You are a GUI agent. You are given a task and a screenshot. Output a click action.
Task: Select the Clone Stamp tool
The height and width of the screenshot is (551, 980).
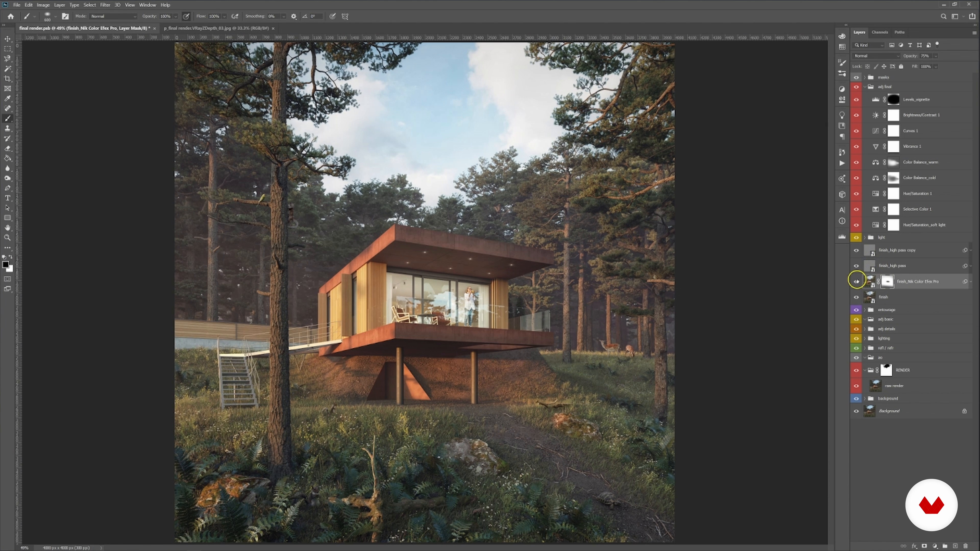[x=7, y=129]
